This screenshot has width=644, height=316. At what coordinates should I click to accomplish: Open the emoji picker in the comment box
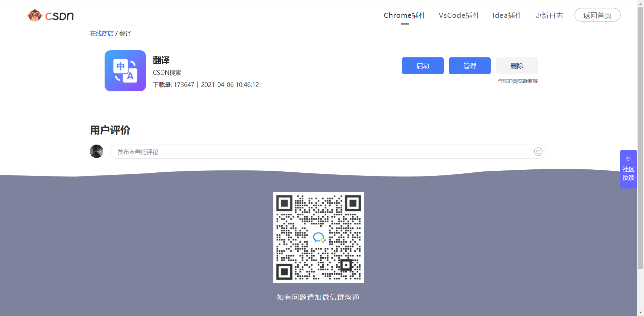538,152
